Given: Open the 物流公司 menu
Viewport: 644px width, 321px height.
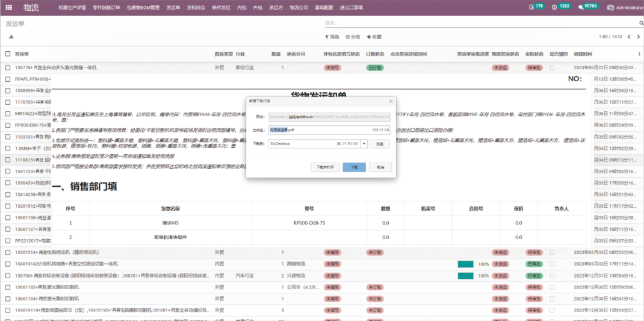Looking at the screenshot, I should pos(299,8).
